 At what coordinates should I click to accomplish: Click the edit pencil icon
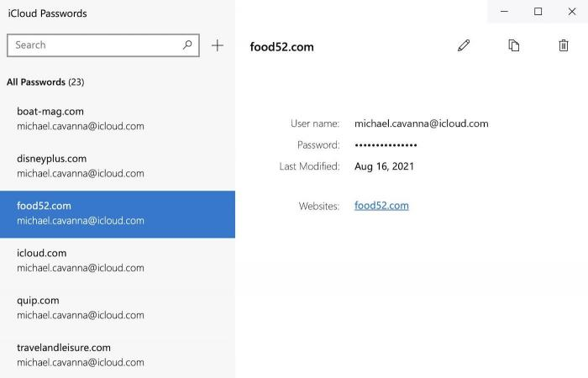pyautogui.click(x=464, y=45)
